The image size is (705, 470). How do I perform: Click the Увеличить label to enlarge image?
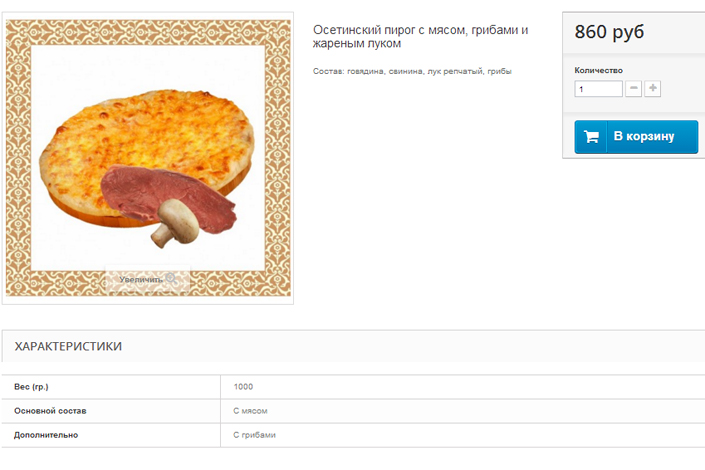click(x=140, y=279)
